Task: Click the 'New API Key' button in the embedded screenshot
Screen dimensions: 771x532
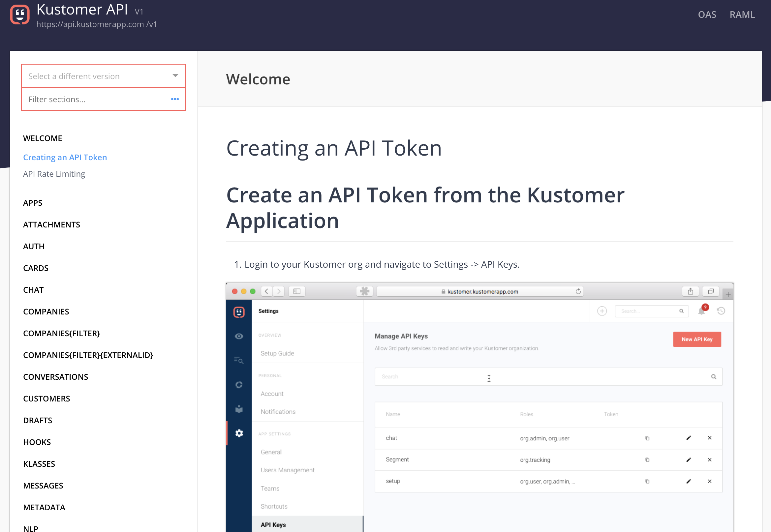Action: [x=697, y=339]
